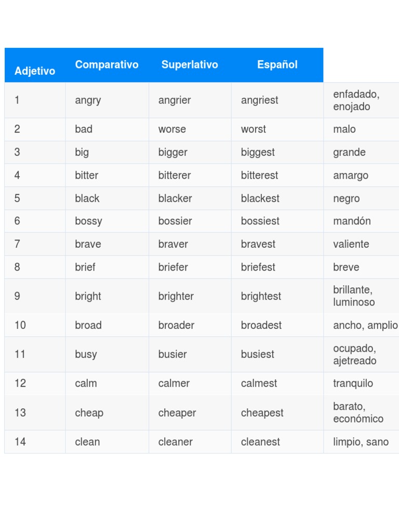Click the comparative "worse" cell
Screen dimensions: 399x532
[172, 129]
